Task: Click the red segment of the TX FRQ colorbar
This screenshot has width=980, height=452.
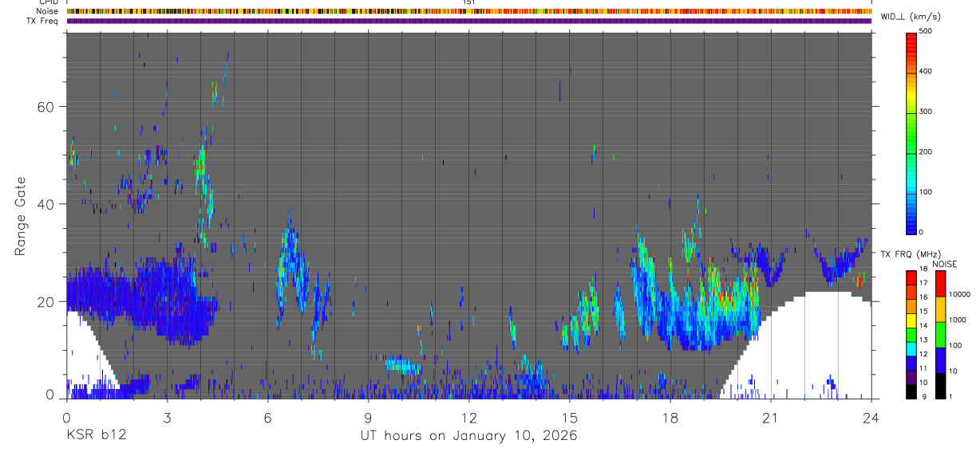Action: click(911, 278)
